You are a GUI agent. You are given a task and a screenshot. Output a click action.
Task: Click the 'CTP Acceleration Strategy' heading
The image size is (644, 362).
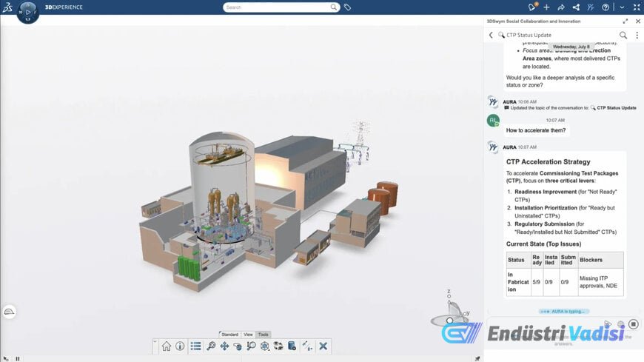pyautogui.click(x=548, y=162)
